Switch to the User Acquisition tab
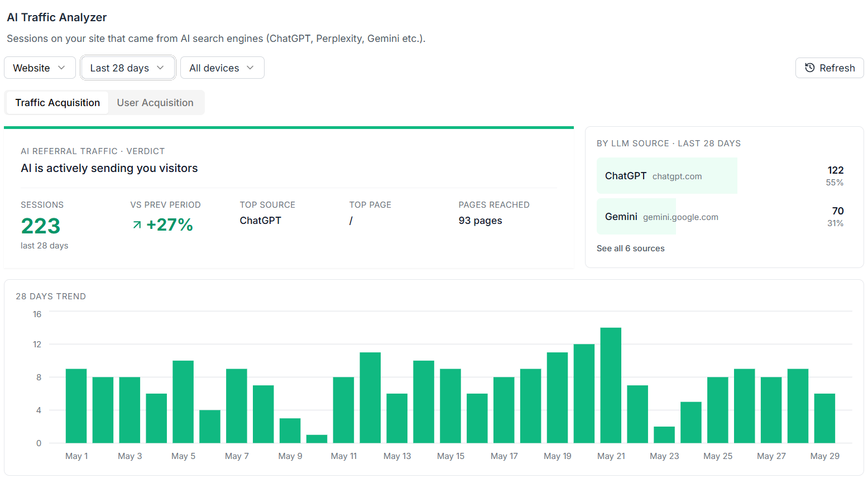The height and width of the screenshot is (483, 868). [x=155, y=103]
